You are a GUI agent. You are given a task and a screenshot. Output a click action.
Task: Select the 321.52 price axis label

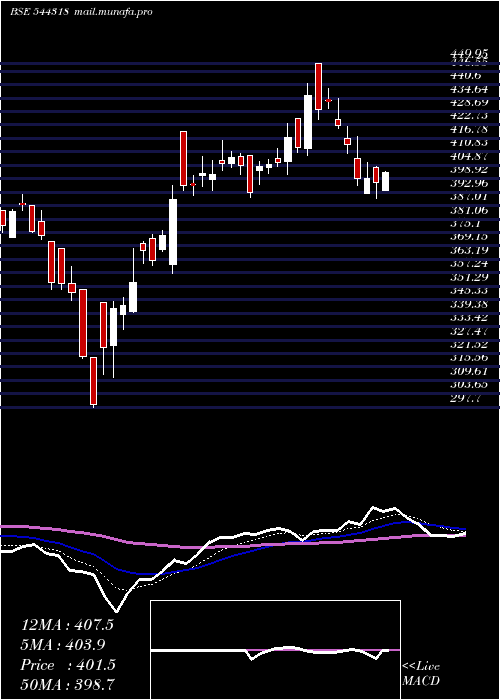point(469,344)
